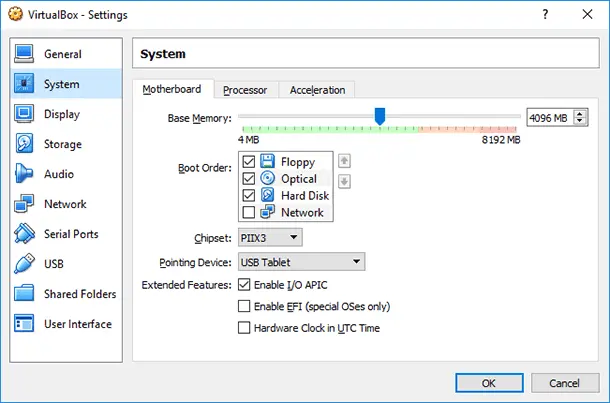The image size is (610, 403).
Task: Uncheck Optical in boot order
Action: click(249, 178)
